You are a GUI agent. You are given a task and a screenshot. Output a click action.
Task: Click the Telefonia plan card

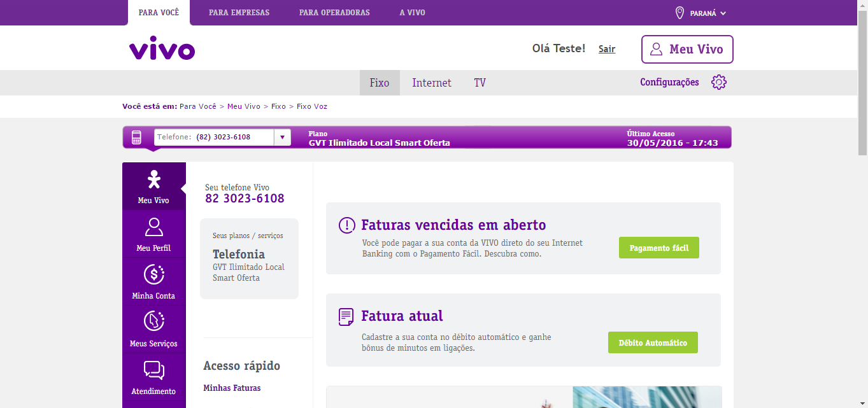pos(249,258)
